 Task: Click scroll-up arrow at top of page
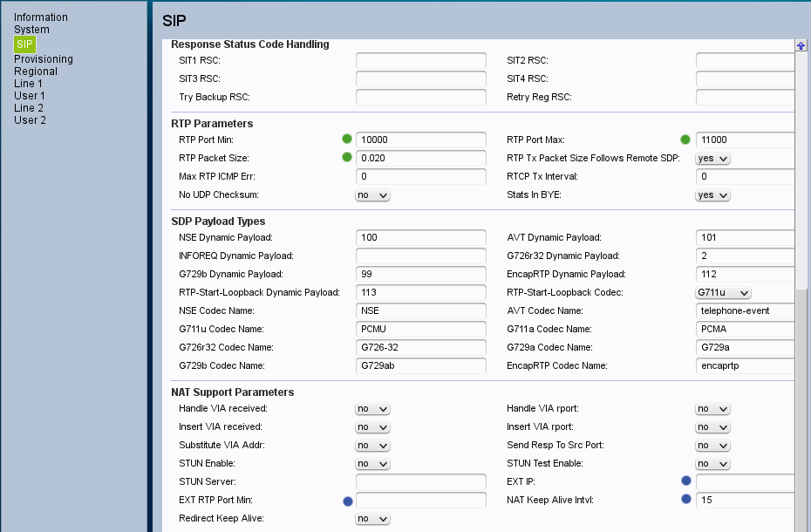pos(801,45)
